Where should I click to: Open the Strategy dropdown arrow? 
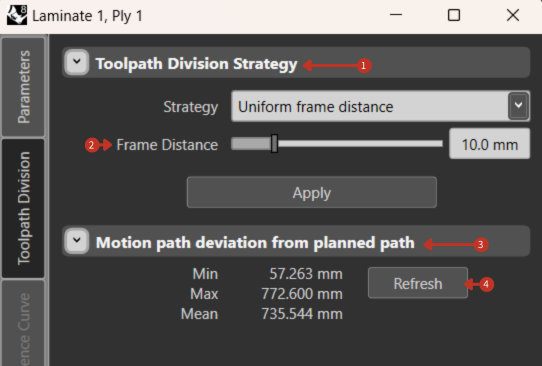point(518,106)
